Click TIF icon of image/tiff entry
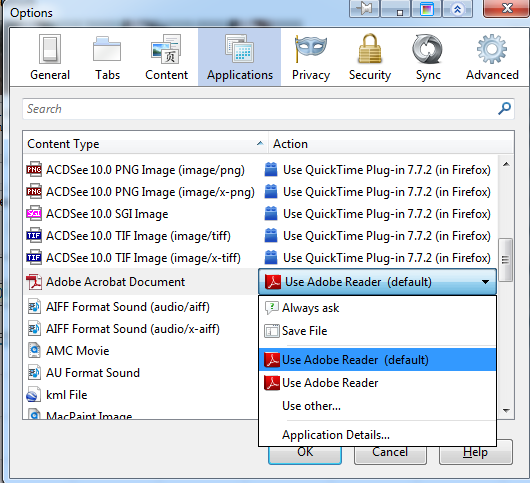The height and width of the screenshot is (483, 530). [34, 235]
